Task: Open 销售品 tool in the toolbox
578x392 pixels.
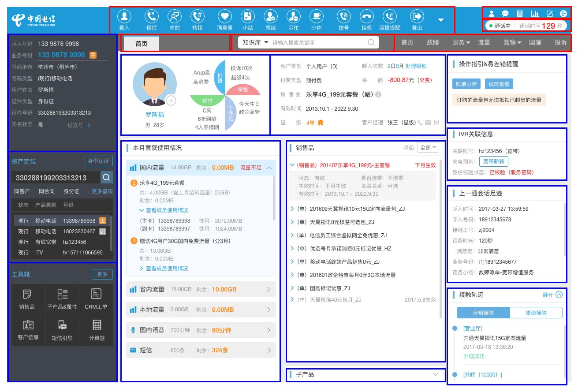Action: (27, 300)
